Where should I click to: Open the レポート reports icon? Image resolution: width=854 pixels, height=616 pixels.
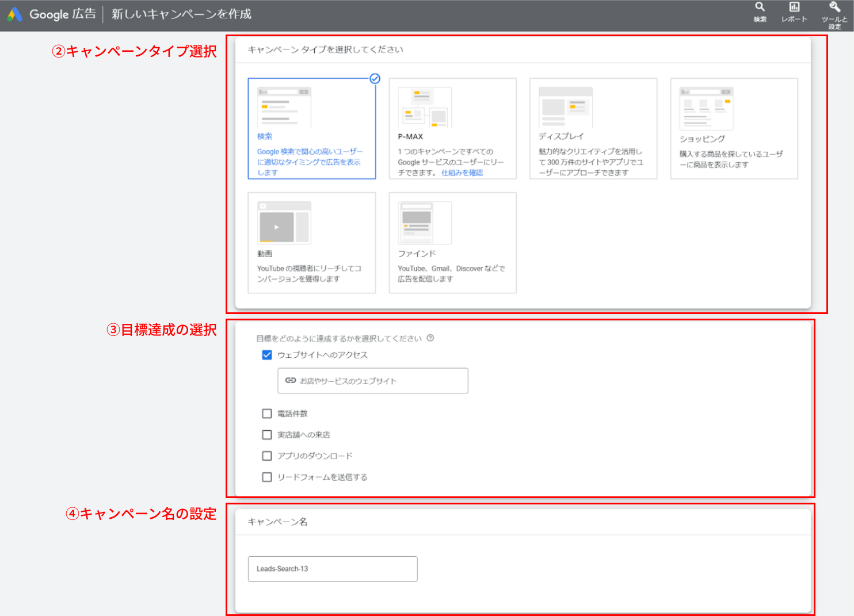(794, 7)
